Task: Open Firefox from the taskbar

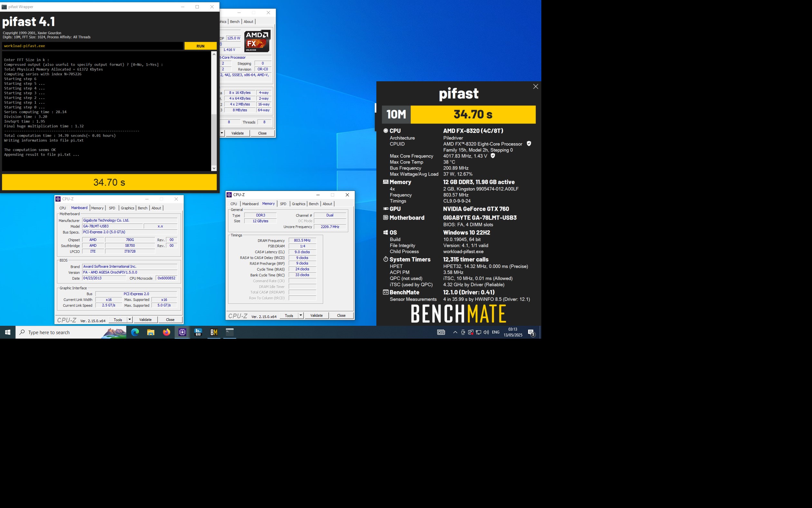Action: [166, 332]
